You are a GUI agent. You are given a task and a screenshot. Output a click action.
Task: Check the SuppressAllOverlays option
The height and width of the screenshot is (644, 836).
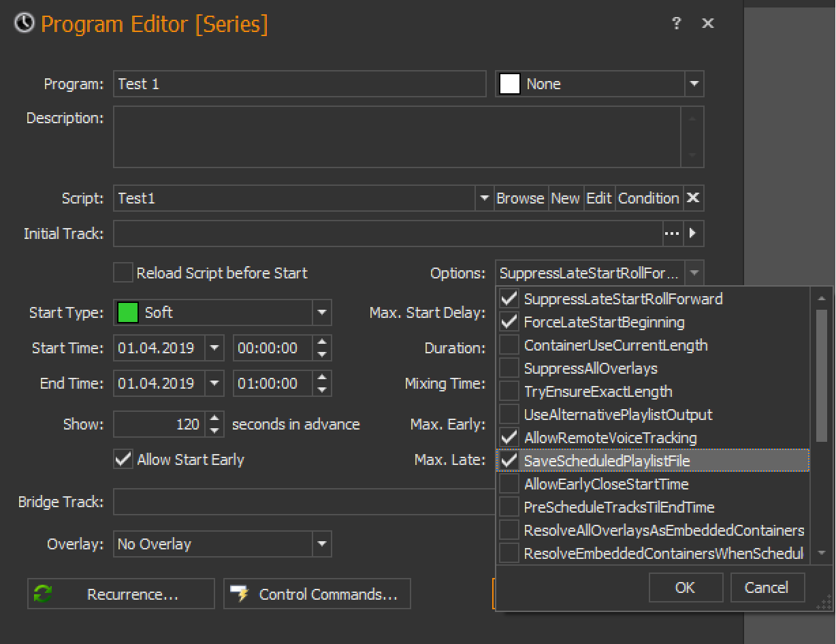[509, 368]
